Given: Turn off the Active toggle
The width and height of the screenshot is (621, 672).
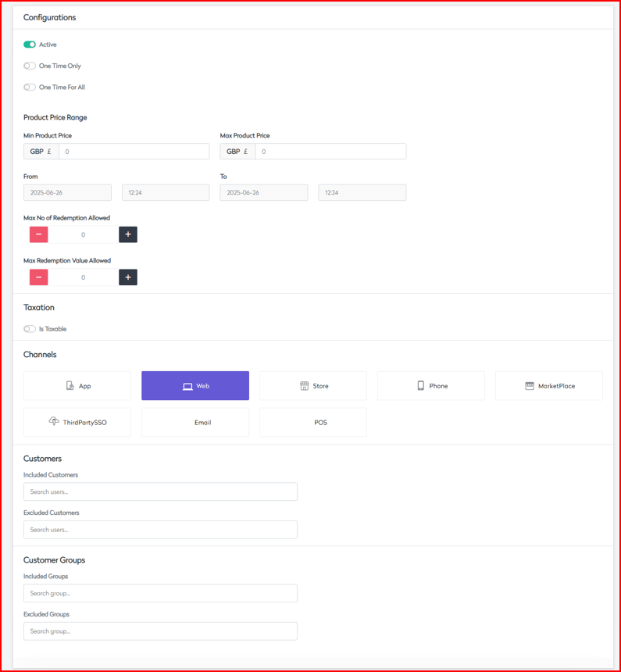Looking at the screenshot, I should [30, 45].
